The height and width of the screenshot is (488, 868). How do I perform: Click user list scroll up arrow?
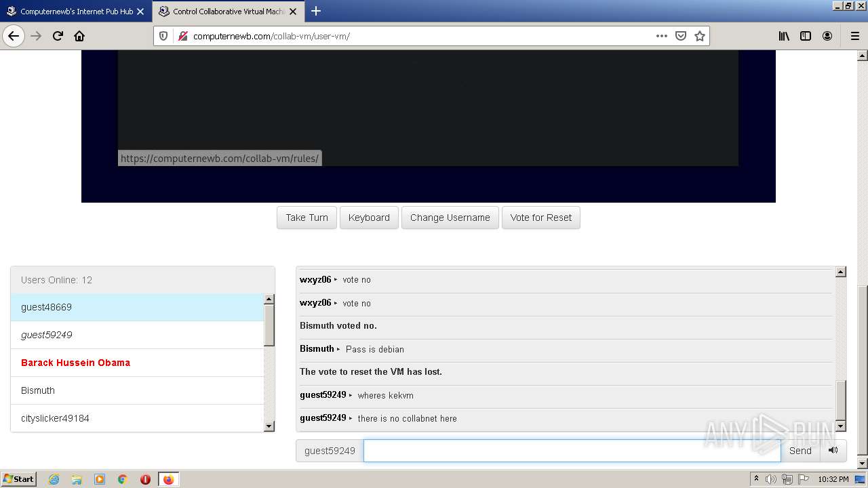(269, 299)
